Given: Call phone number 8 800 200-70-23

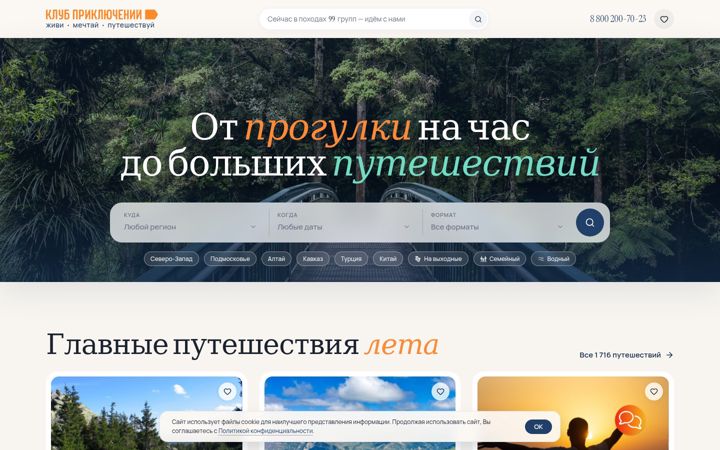Looking at the screenshot, I should click(618, 19).
